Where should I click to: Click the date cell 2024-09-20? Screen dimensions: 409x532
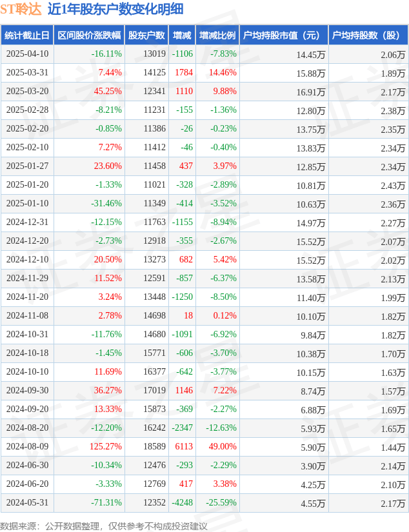(x=28, y=408)
